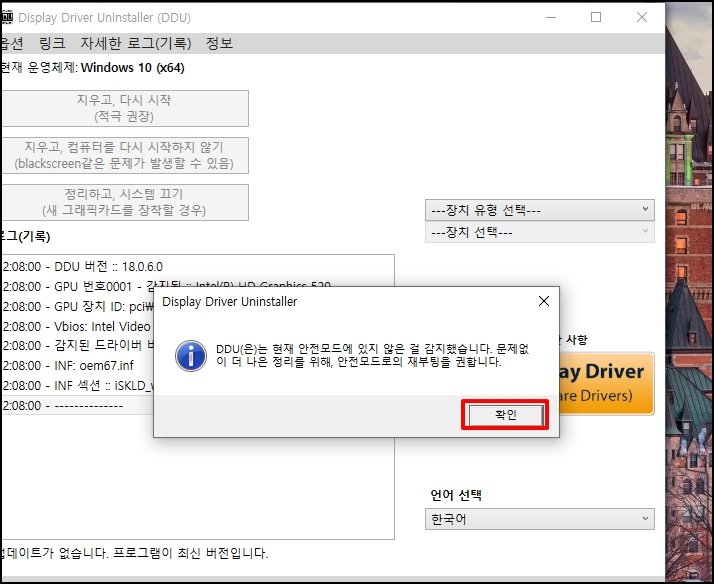Click the 정리하고, 시스템 끄기 button
The width and height of the screenshot is (714, 584).
tap(124, 202)
